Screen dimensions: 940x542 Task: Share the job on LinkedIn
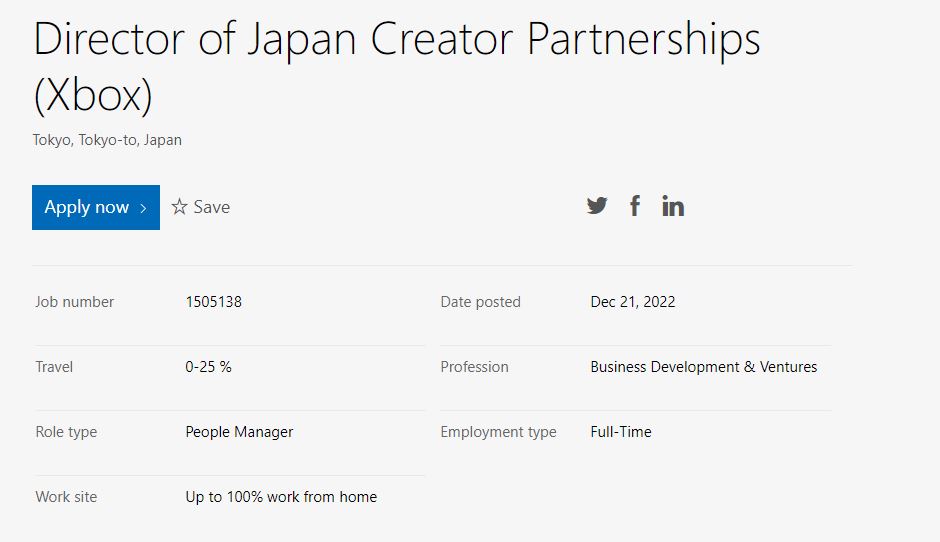click(673, 206)
